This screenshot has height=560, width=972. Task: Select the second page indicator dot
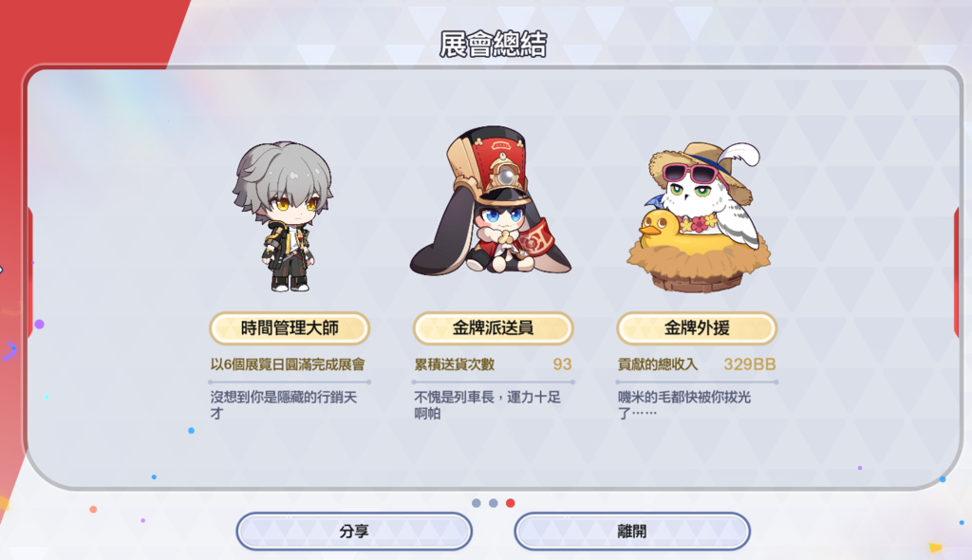coord(494,503)
